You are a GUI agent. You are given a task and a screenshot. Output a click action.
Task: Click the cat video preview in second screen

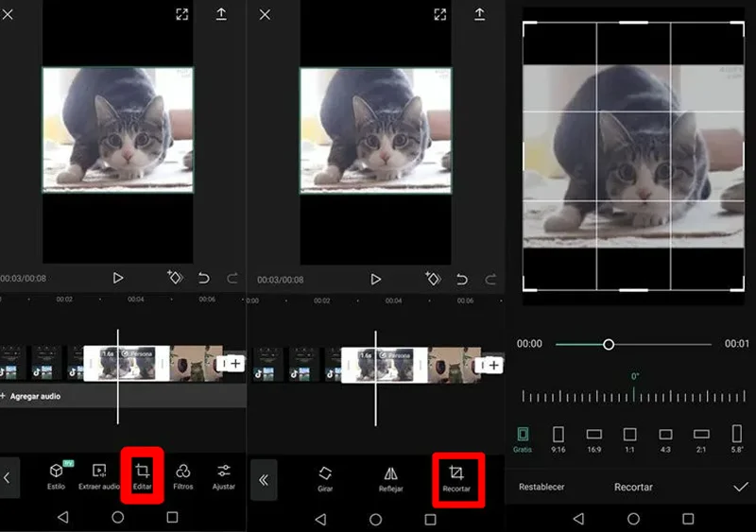[x=375, y=130]
